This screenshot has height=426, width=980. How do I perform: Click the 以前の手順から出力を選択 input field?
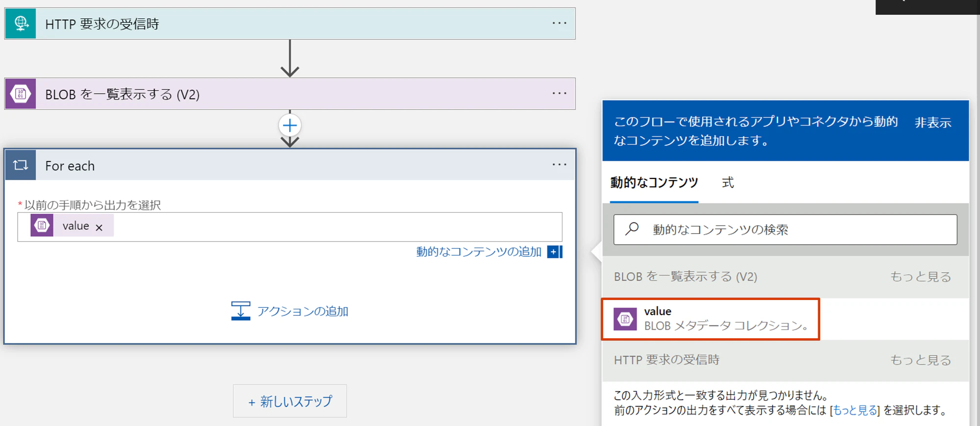click(290, 227)
